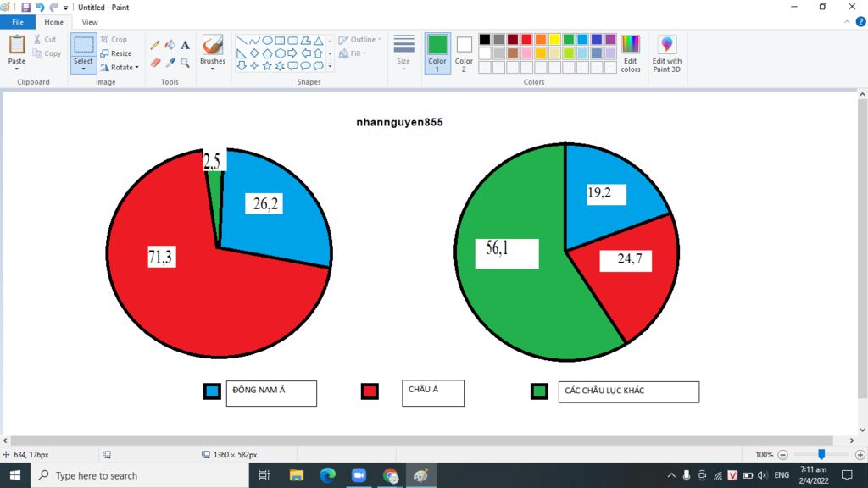Activate Color 2 selector
This screenshot has height=488, width=868.
464,53
